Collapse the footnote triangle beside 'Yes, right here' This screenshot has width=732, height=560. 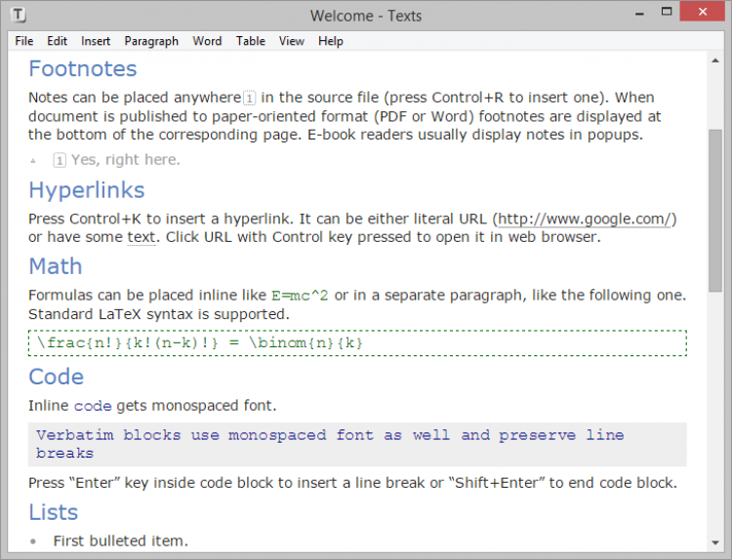click(34, 160)
